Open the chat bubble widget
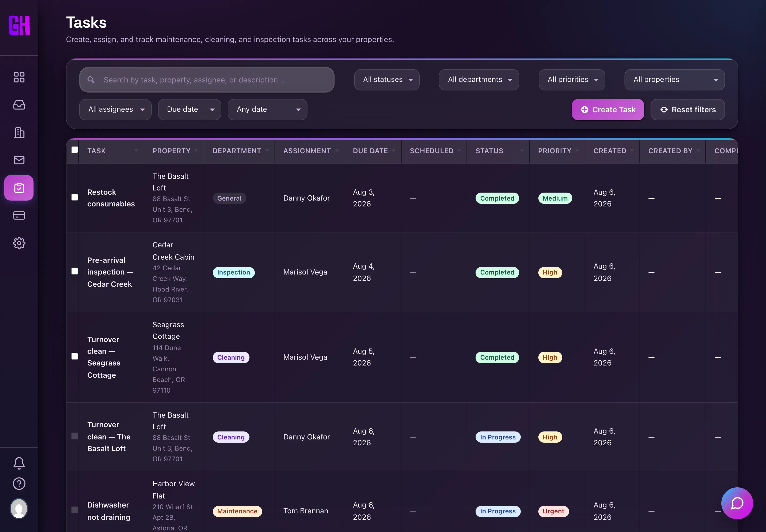The image size is (766, 532). pyautogui.click(x=737, y=503)
